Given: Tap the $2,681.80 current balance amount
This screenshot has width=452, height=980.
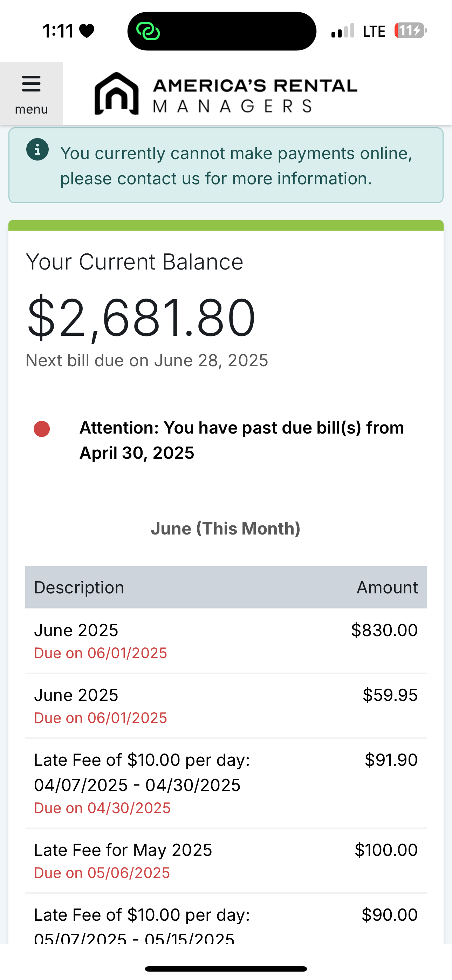Looking at the screenshot, I should [x=141, y=317].
